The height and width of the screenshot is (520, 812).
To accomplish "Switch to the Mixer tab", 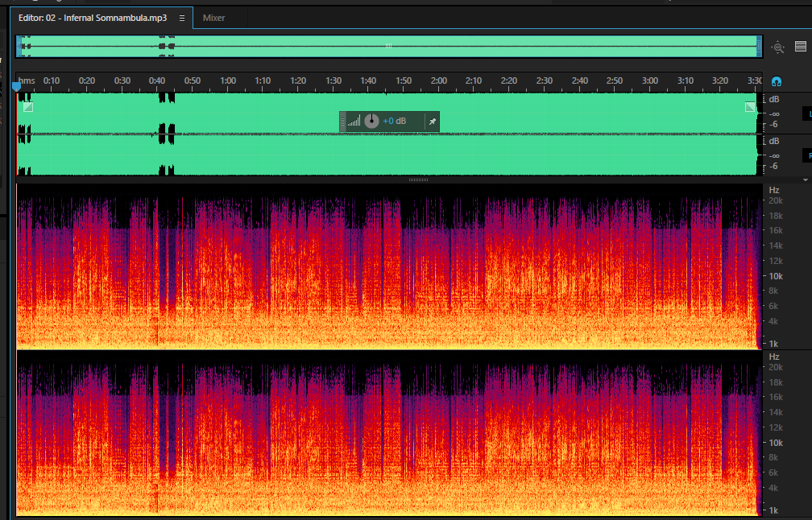I will point(214,18).
